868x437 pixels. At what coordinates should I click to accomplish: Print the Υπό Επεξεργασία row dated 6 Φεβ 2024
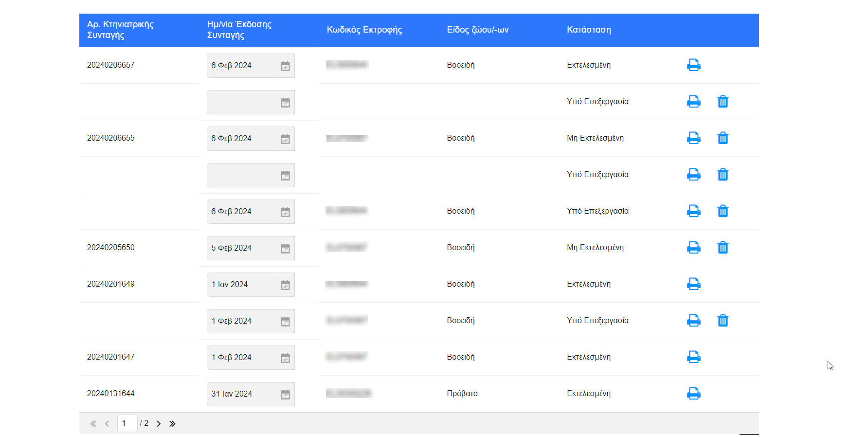tap(693, 211)
